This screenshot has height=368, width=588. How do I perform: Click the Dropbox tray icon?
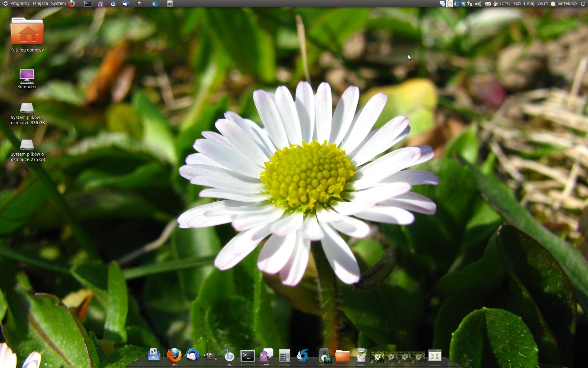(x=463, y=4)
